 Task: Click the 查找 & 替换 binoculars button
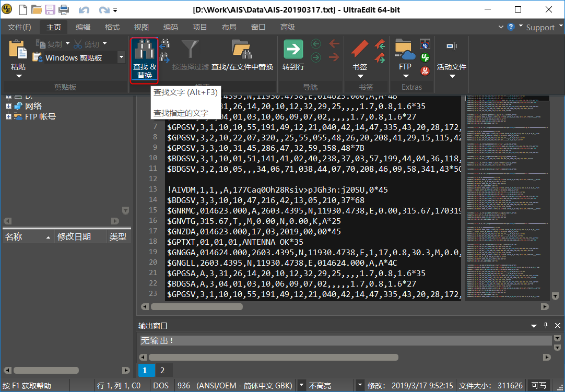click(144, 60)
